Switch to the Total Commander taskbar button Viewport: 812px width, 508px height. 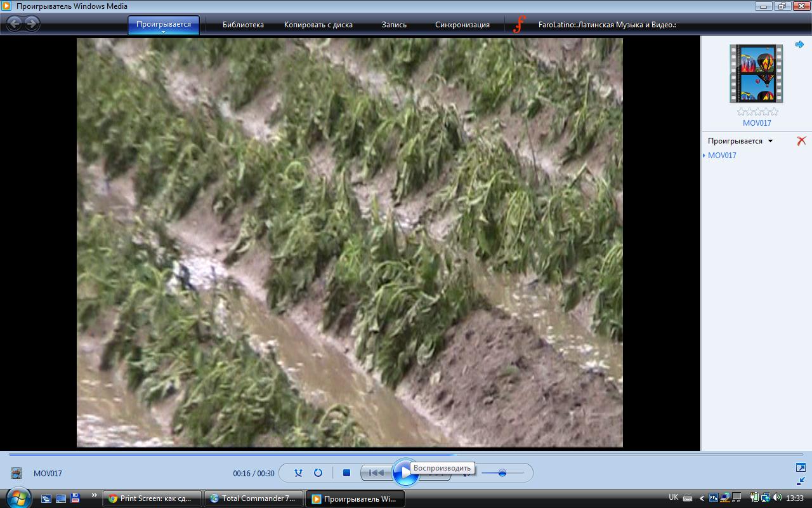[x=254, y=498]
